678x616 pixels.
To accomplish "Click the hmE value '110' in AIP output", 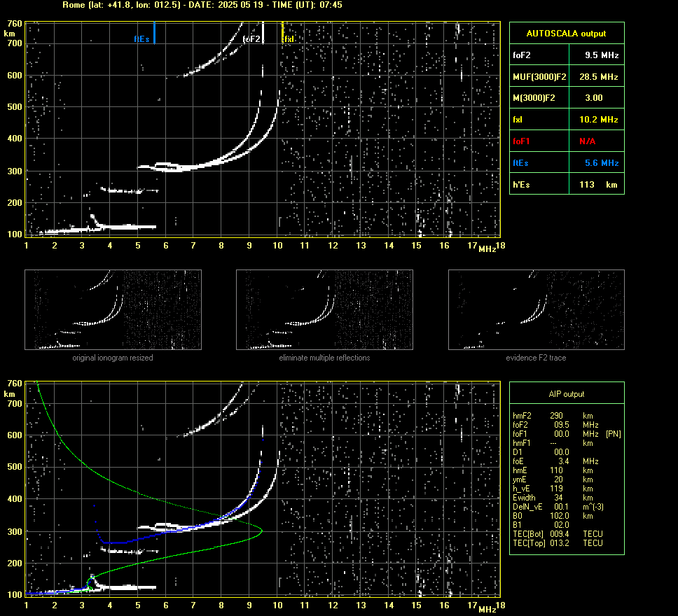I will click(x=556, y=470).
